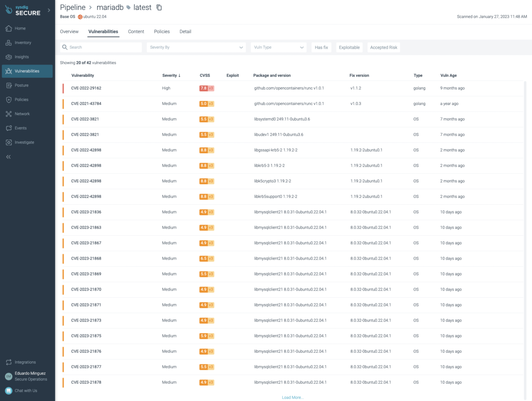Select libkrb5support0 1.19.2-2 package cell
Viewport: 532px width, 401px height.
click(276, 197)
